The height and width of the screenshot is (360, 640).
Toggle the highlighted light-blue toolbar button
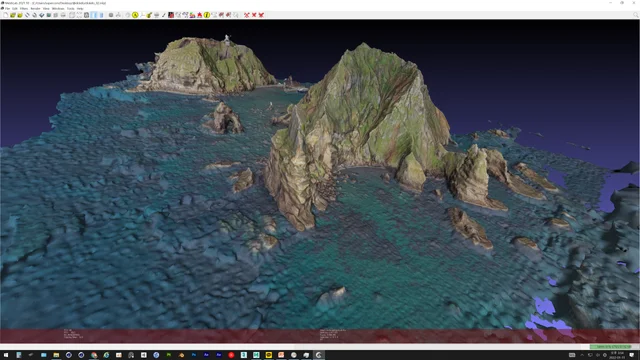[94, 15]
